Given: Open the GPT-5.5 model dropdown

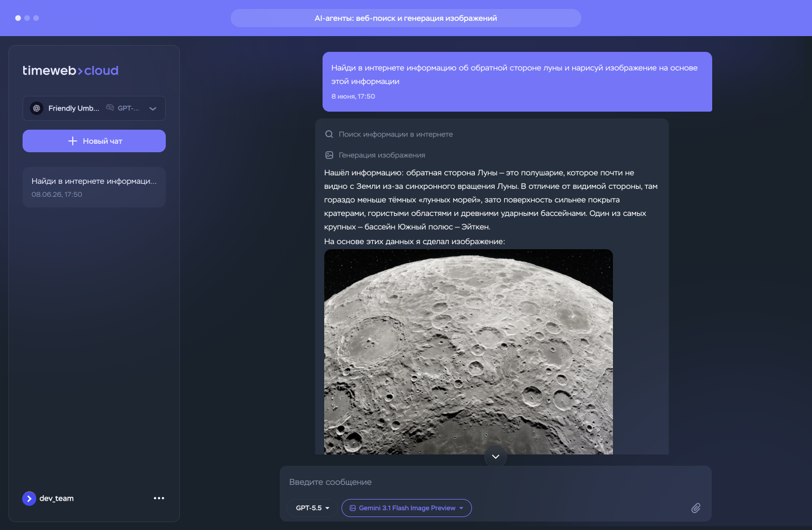Looking at the screenshot, I should pyautogui.click(x=312, y=508).
